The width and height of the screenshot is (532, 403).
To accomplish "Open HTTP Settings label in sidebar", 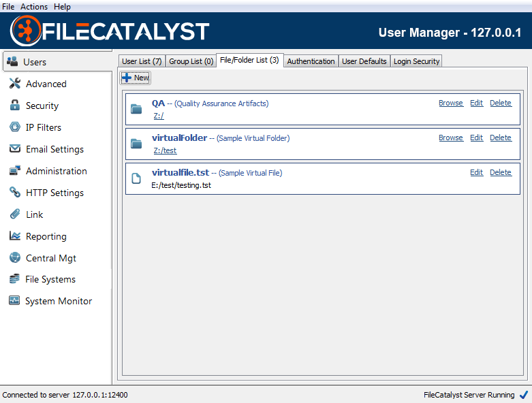I will pyautogui.click(x=54, y=193).
